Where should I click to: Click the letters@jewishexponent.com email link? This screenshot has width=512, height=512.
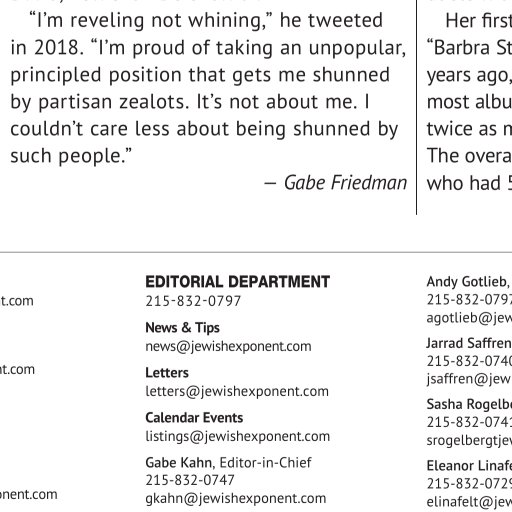237,391
